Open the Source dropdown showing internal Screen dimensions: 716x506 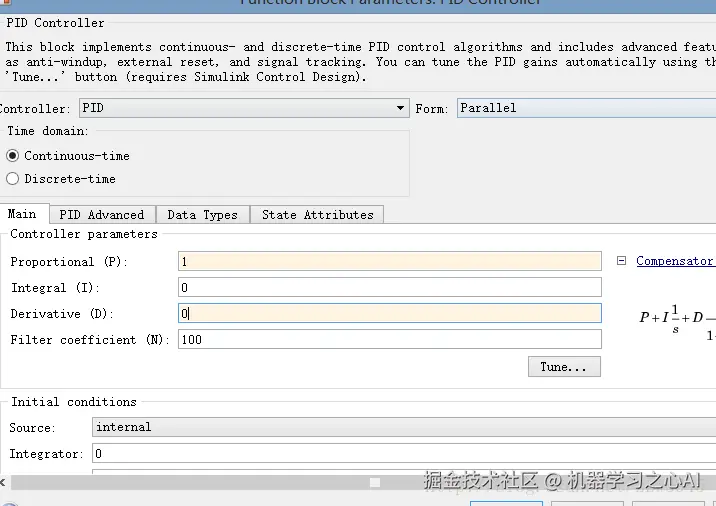pos(404,427)
